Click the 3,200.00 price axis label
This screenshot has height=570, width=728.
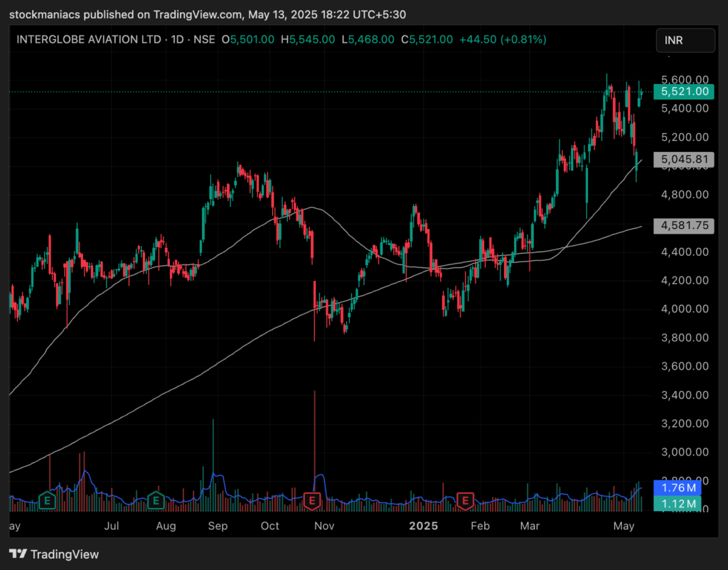pos(685,424)
